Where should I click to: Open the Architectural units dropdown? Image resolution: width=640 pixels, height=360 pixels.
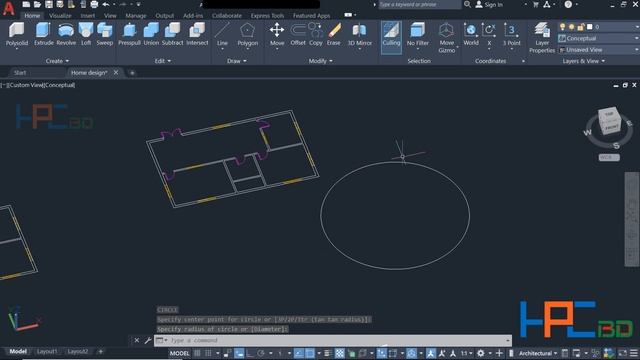point(538,353)
